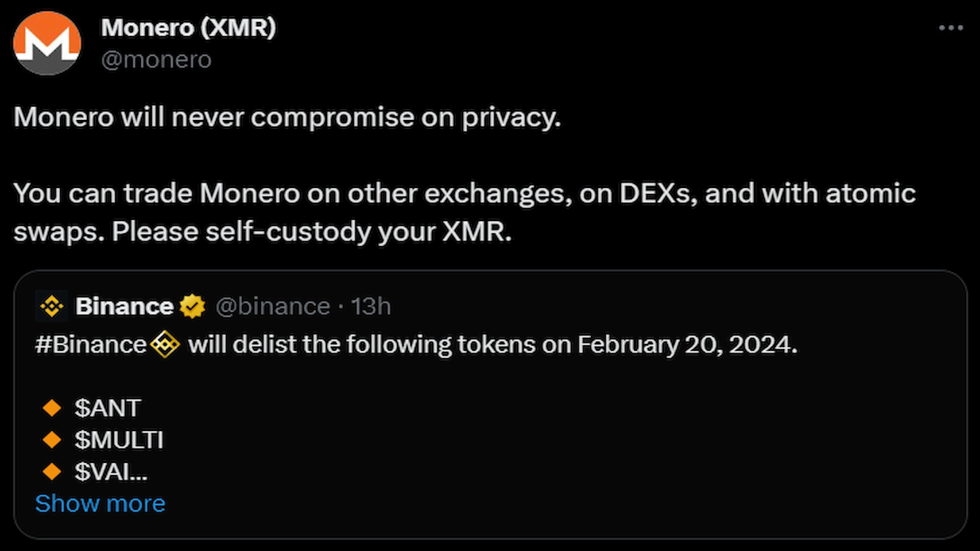Open the tweet options three-dot menu

(x=952, y=27)
